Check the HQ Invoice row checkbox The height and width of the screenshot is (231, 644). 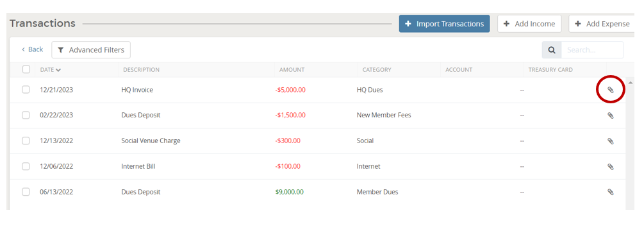[x=26, y=90]
